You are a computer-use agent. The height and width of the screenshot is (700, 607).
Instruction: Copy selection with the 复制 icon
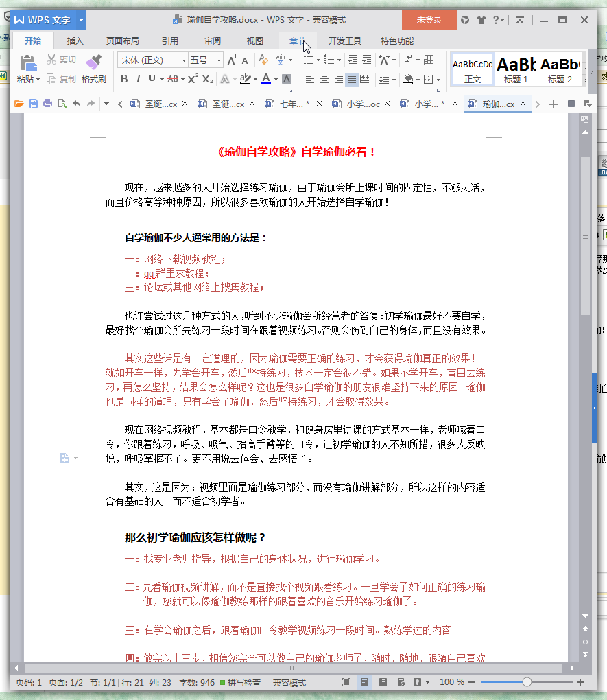tap(51, 79)
